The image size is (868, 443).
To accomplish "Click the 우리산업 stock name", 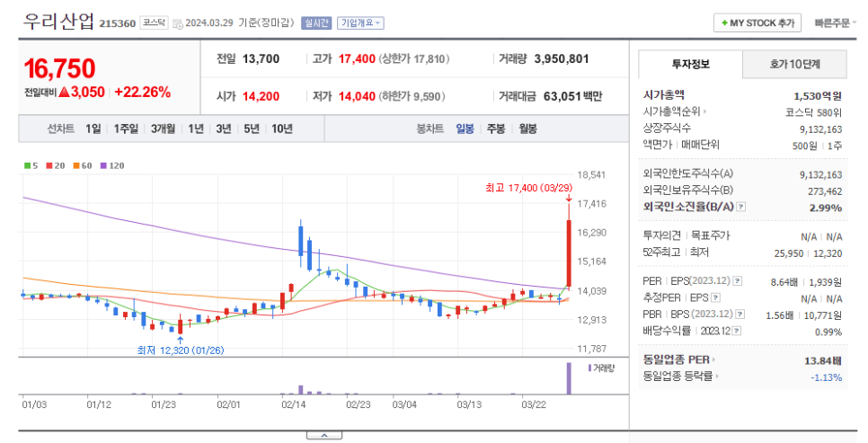I will 58,21.
